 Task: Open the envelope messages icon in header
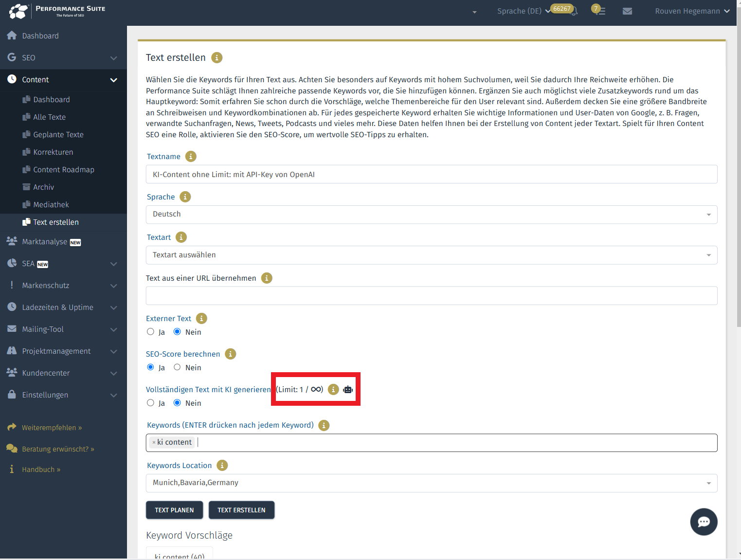point(628,11)
